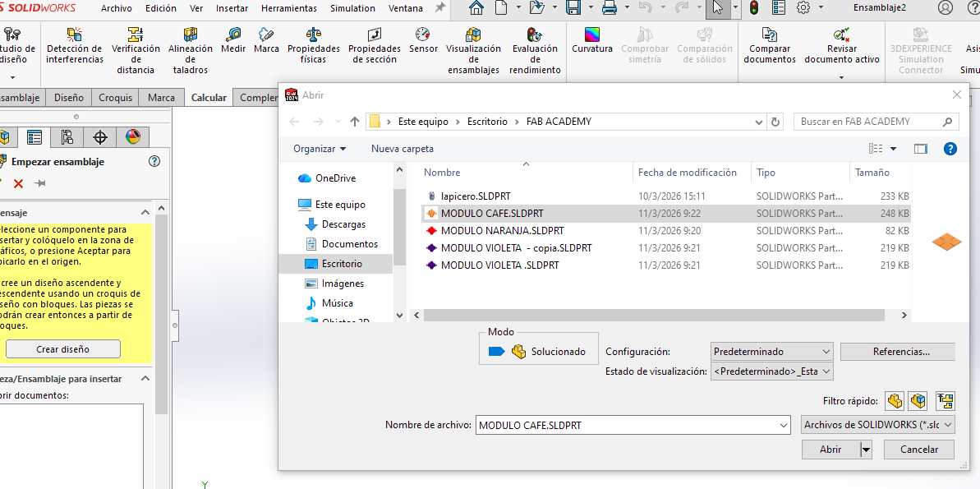Screen dimensions: 980x489
Task: Click the select arrow cursor tool
Action: point(717,8)
